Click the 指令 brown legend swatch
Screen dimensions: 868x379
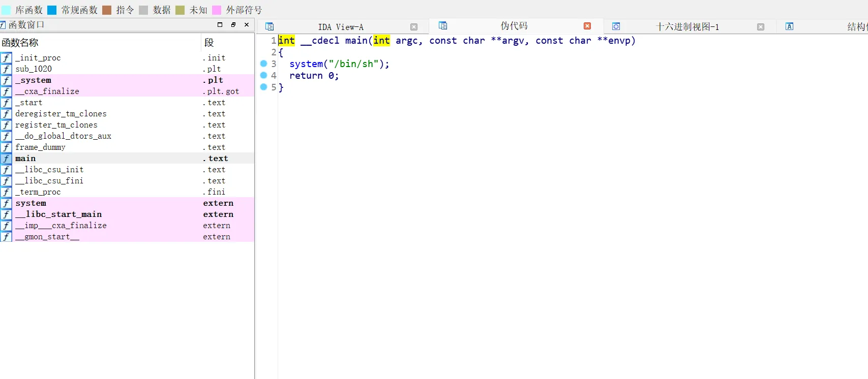[107, 10]
